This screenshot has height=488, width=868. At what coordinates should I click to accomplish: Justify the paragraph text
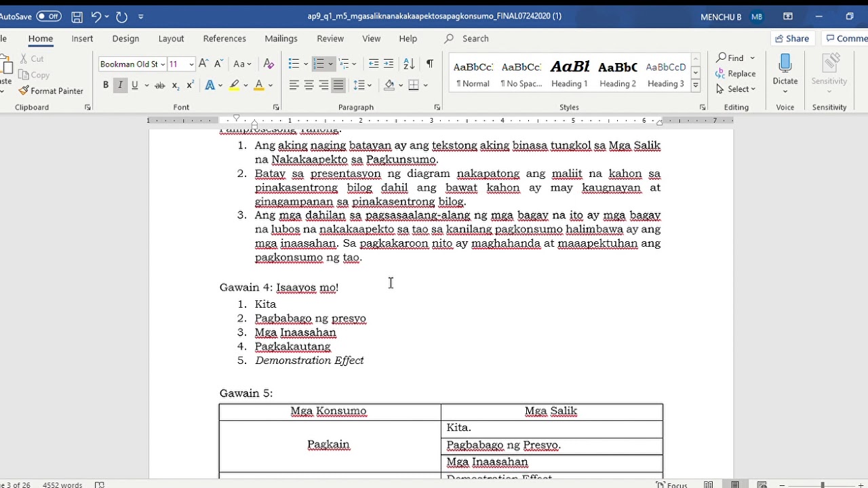pyautogui.click(x=338, y=85)
